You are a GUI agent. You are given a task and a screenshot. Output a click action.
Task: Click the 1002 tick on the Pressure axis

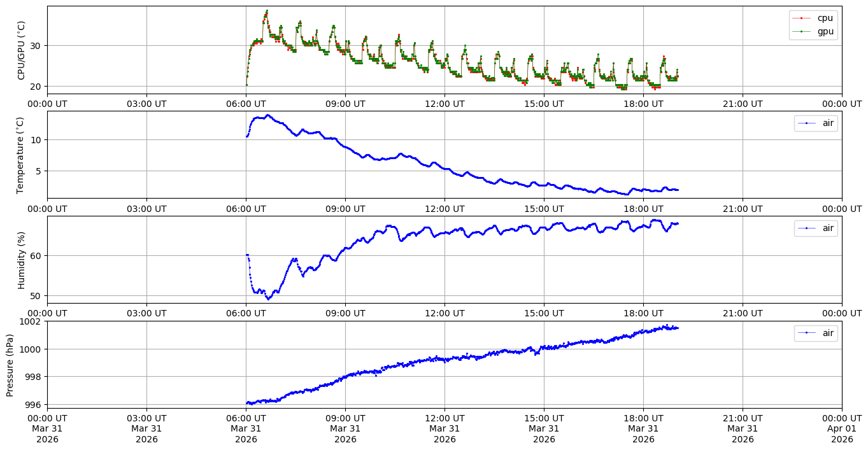[x=31, y=321]
